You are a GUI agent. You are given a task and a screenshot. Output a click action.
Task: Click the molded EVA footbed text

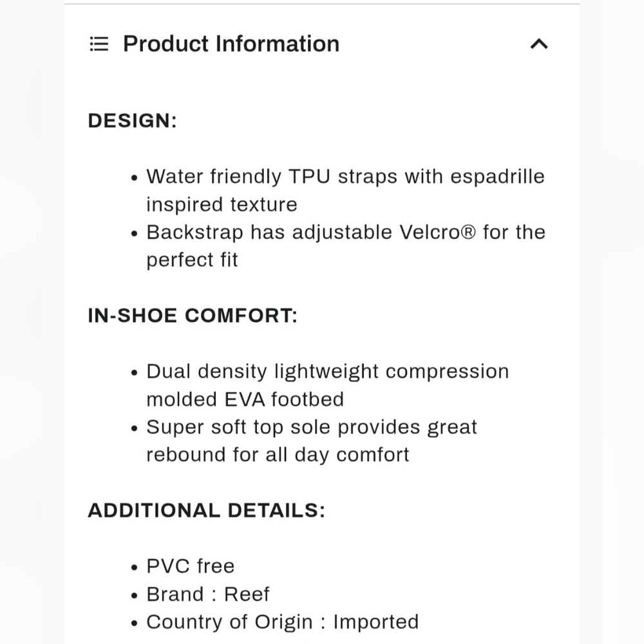point(245,400)
